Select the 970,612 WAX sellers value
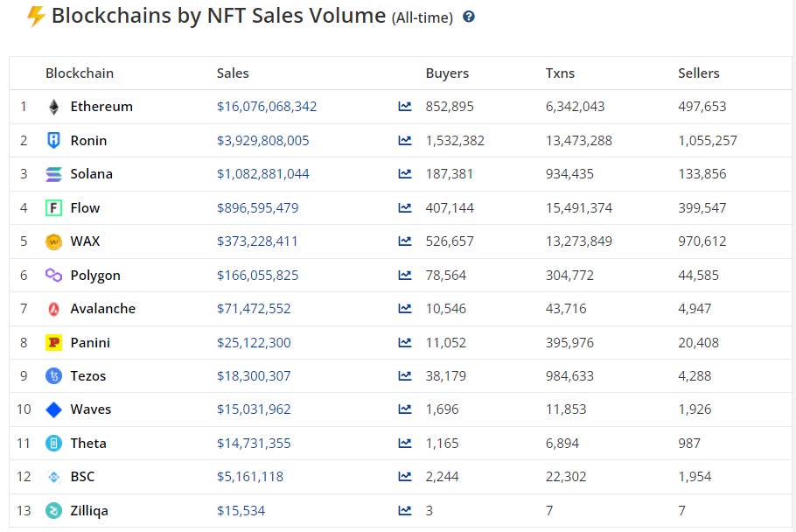Screen dimensions: 796x532 pos(702,241)
